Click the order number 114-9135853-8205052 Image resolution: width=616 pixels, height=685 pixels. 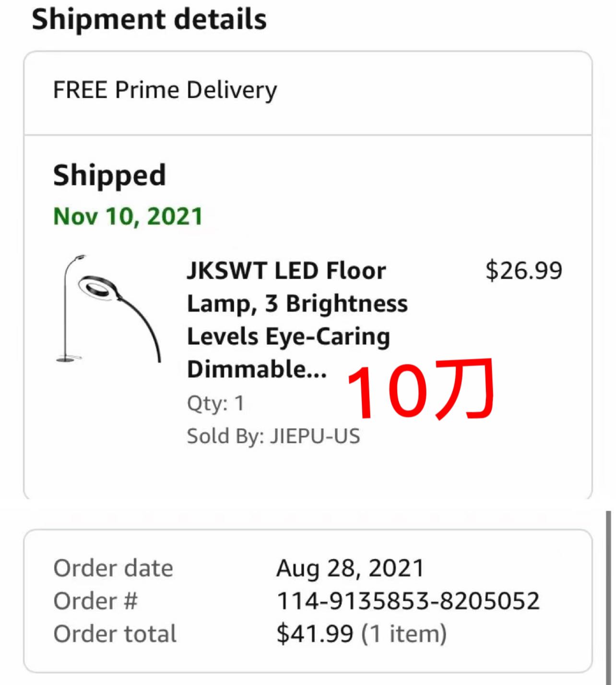408,601
